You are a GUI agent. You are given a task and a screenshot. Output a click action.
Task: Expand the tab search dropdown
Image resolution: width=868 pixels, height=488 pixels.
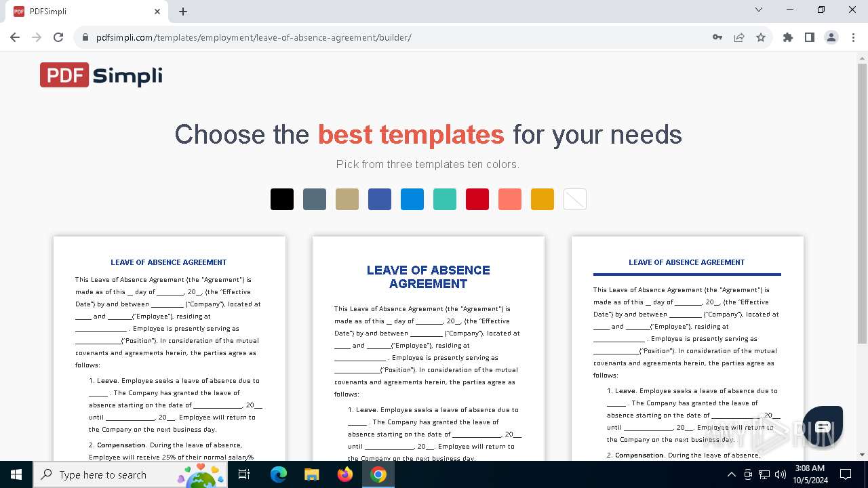click(759, 10)
